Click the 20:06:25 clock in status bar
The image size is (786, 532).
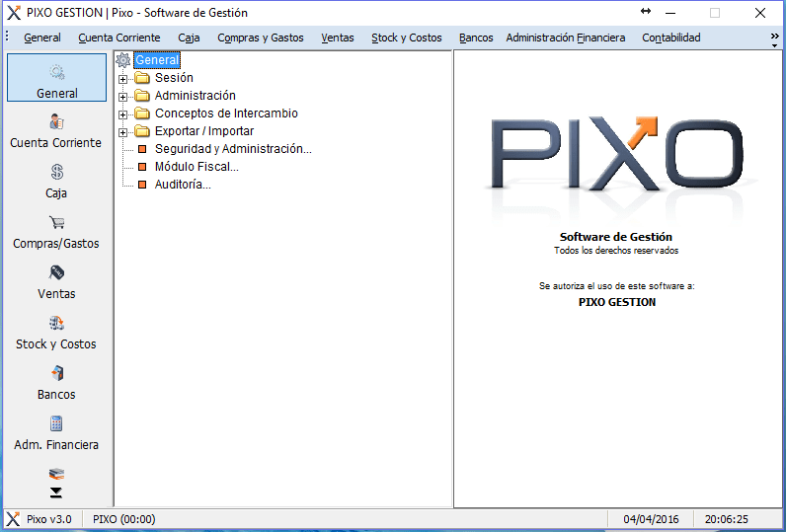(x=727, y=519)
